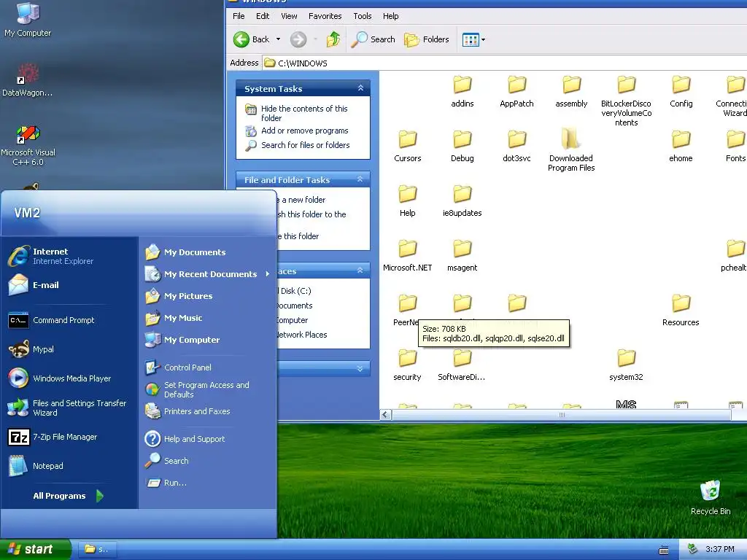
Task: Collapse the System Tasks panel
Action: (x=360, y=88)
